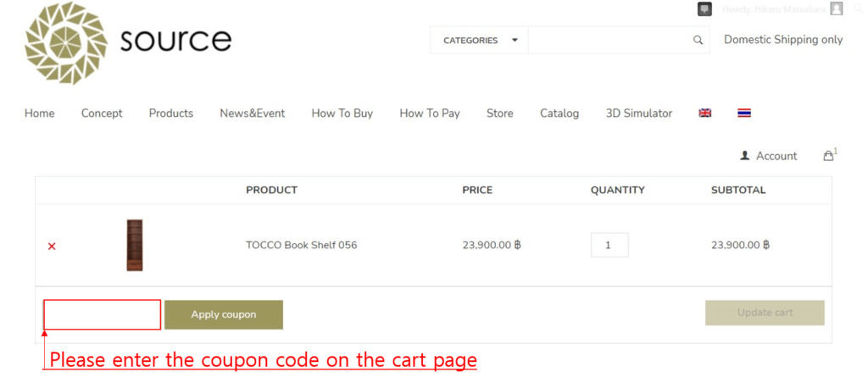Remove TOCCO Book Shelf with red X
The height and width of the screenshot is (383, 868).
(x=52, y=246)
